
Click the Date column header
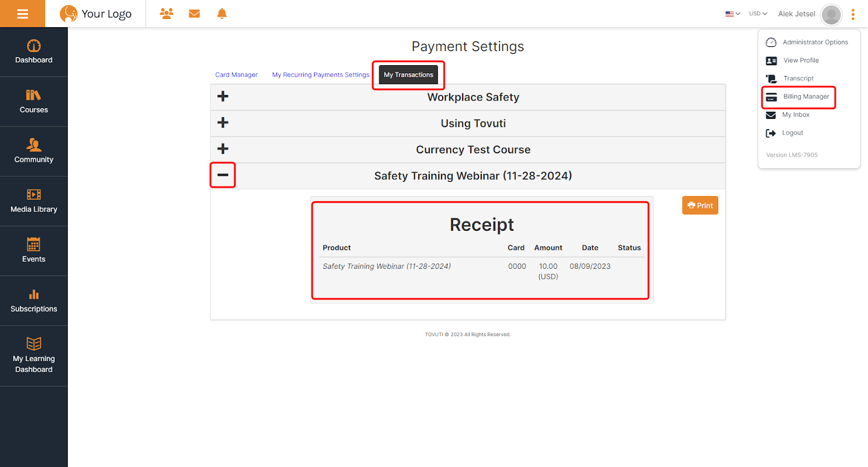tap(590, 248)
